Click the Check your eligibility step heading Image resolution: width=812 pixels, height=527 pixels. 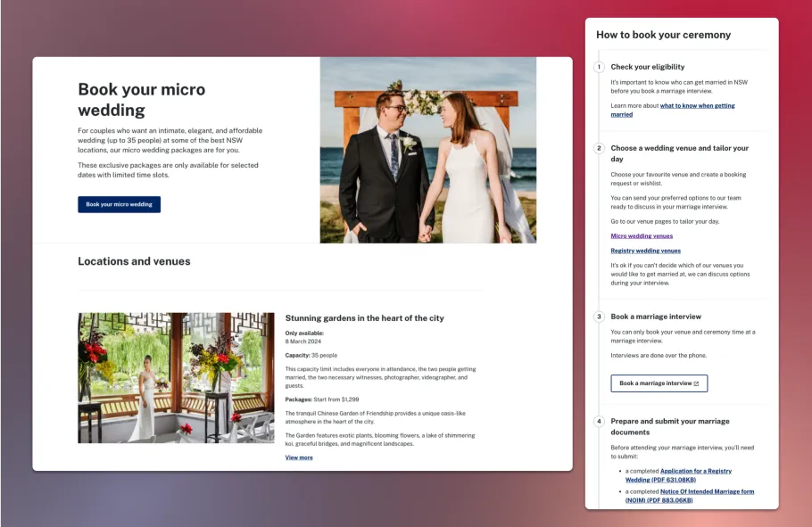coord(647,67)
